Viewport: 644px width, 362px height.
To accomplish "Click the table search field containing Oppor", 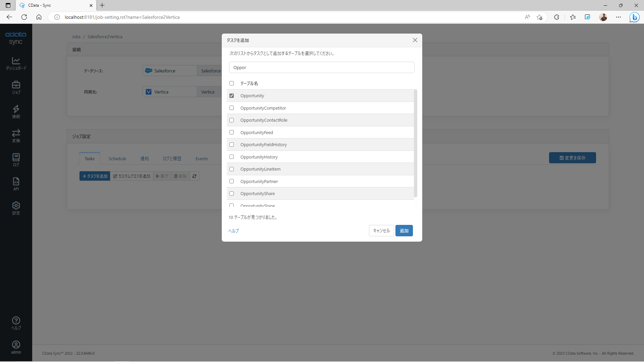I will point(321,67).
